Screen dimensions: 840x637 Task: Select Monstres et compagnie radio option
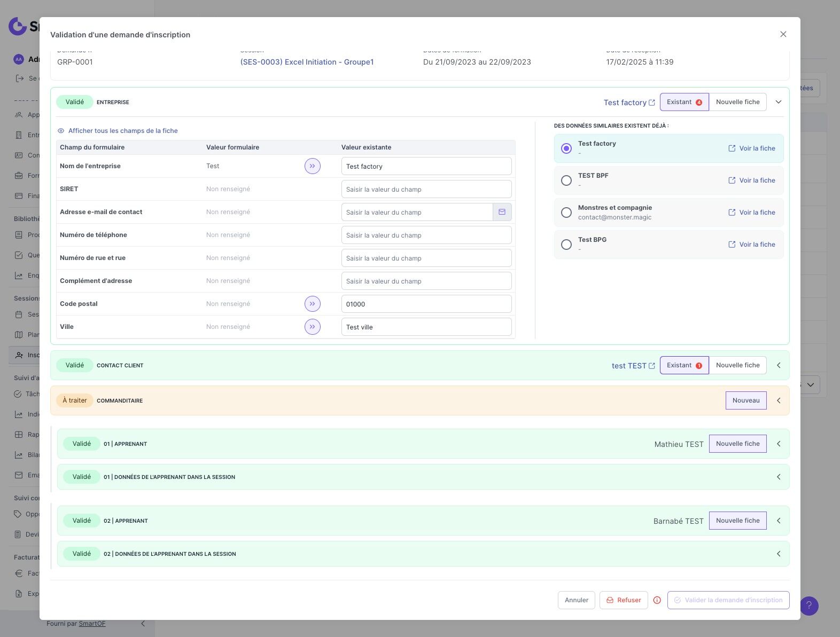[x=566, y=213]
